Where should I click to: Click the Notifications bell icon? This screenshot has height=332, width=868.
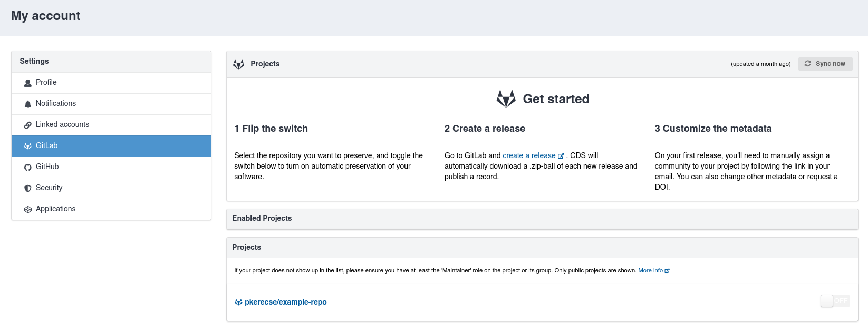pos(28,104)
